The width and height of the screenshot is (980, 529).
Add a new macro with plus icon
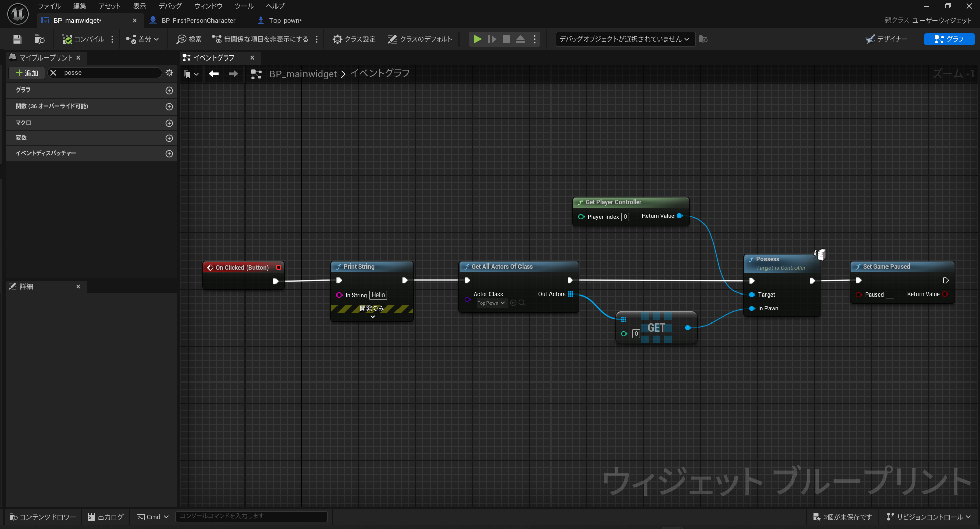(169, 123)
